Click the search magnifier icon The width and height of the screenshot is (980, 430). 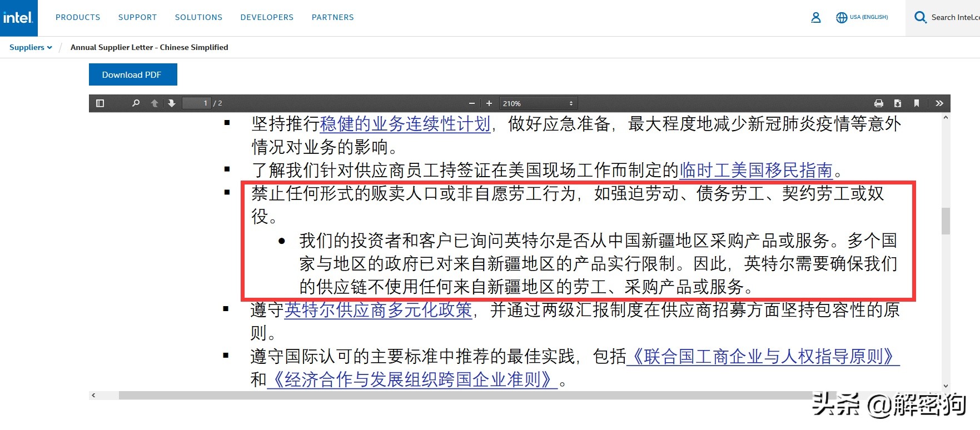(x=921, y=17)
